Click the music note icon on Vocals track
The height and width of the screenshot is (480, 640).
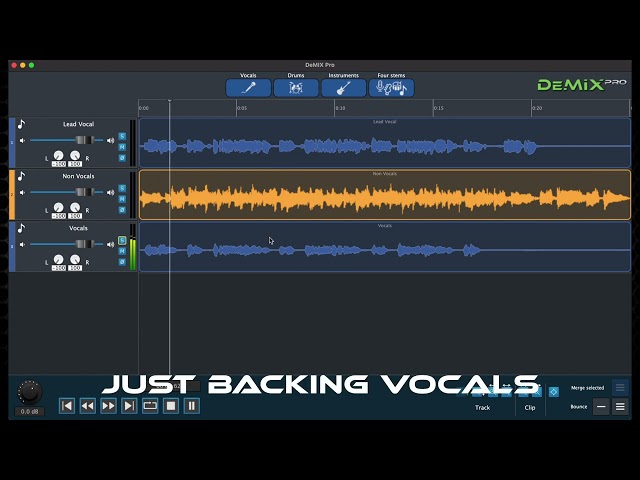21,228
